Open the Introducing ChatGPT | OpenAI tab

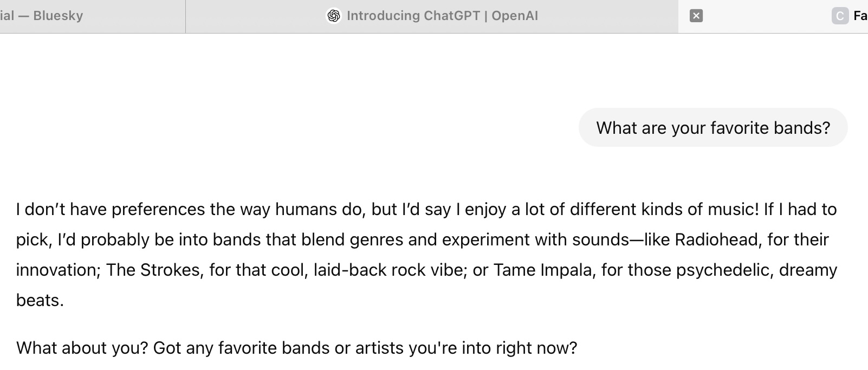(x=442, y=16)
